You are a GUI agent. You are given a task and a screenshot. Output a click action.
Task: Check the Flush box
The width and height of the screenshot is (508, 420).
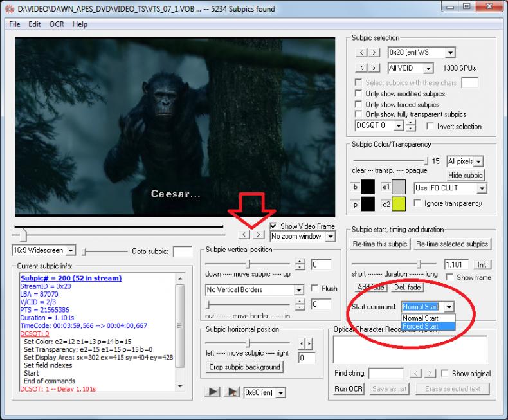coord(314,288)
